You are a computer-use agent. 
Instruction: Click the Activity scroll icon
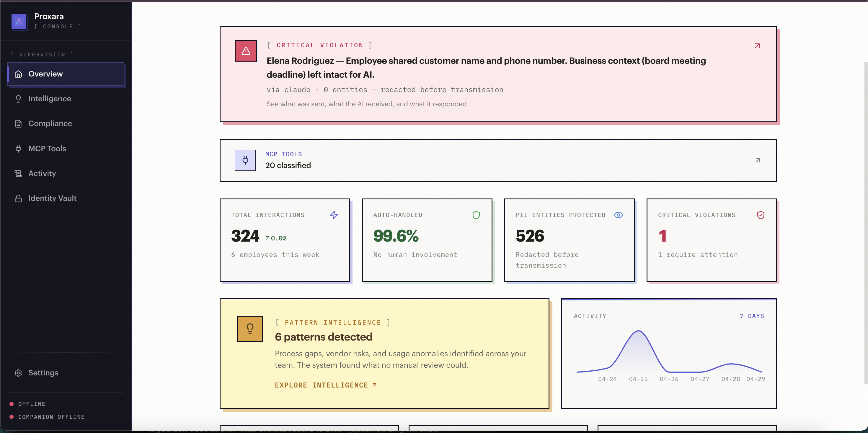point(18,173)
